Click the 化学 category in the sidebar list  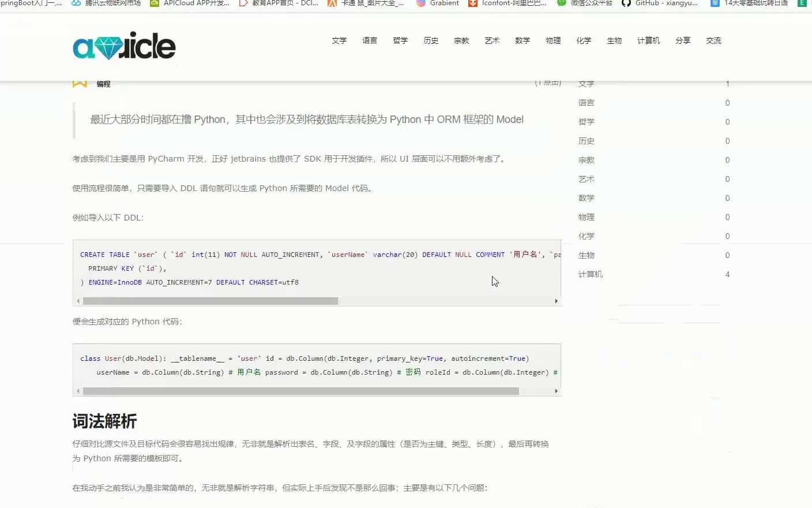pyautogui.click(x=586, y=236)
